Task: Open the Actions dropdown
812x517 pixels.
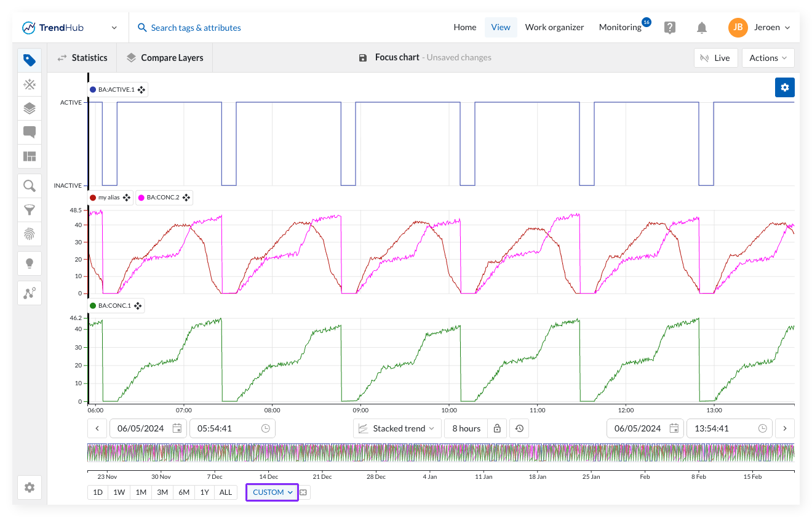Action: (x=768, y=58)
